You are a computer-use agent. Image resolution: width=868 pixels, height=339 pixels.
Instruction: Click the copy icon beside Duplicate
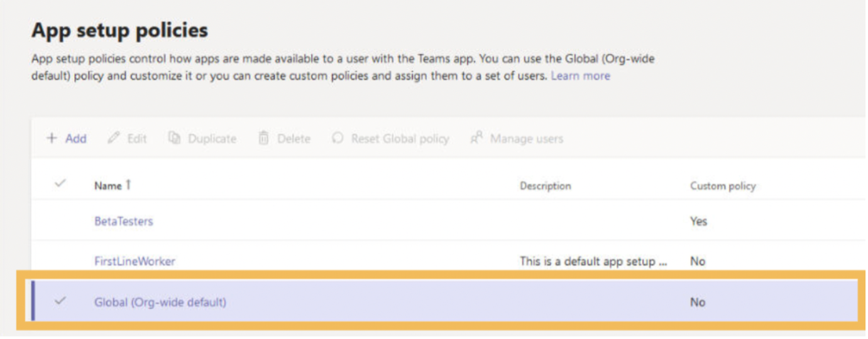(174, 138)
